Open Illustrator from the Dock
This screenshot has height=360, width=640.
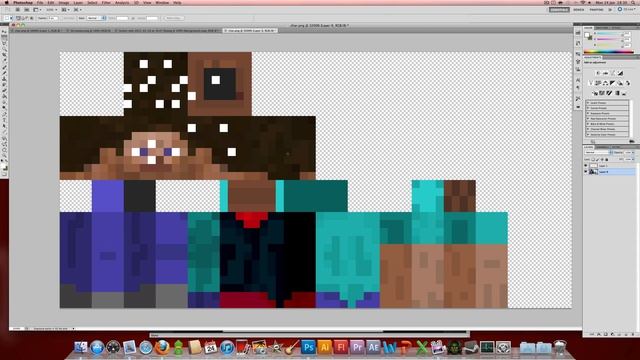tap(324, 347)
